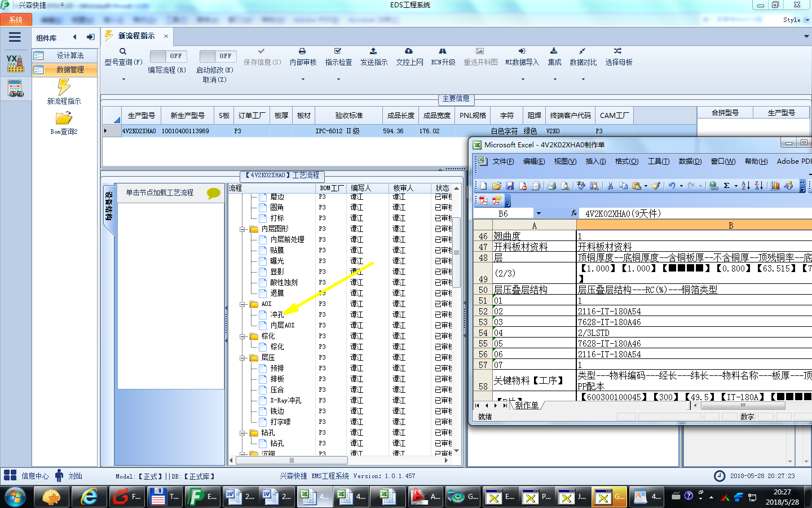This screenshot has width=812, height=508.
Task: Open Excel 文件(F) menu
Action: 503,161
